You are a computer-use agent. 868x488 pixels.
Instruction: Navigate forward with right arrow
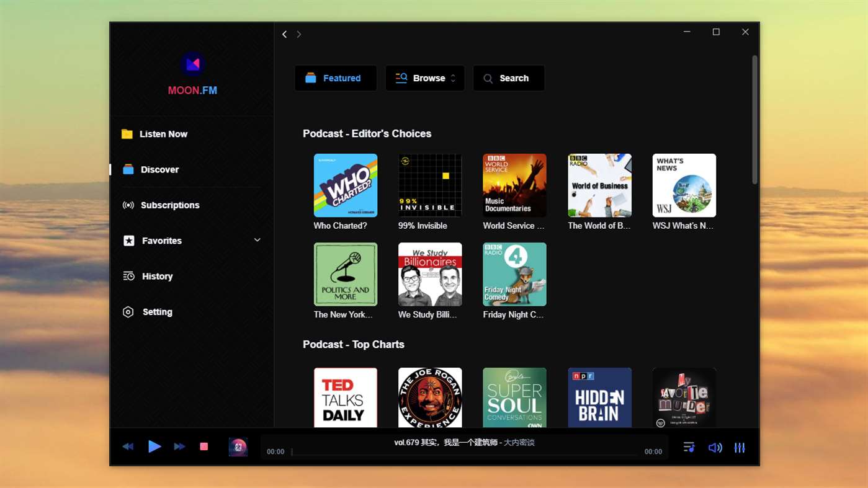tap(298, 34)
